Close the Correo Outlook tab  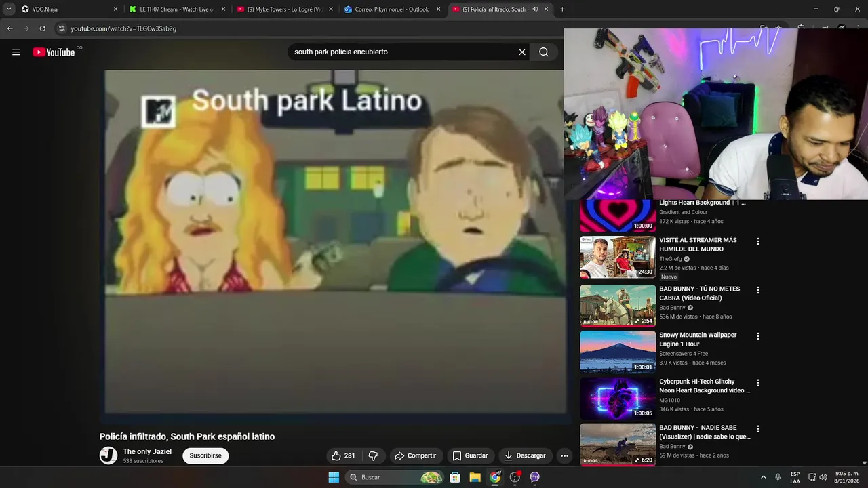tap(439, 9)
